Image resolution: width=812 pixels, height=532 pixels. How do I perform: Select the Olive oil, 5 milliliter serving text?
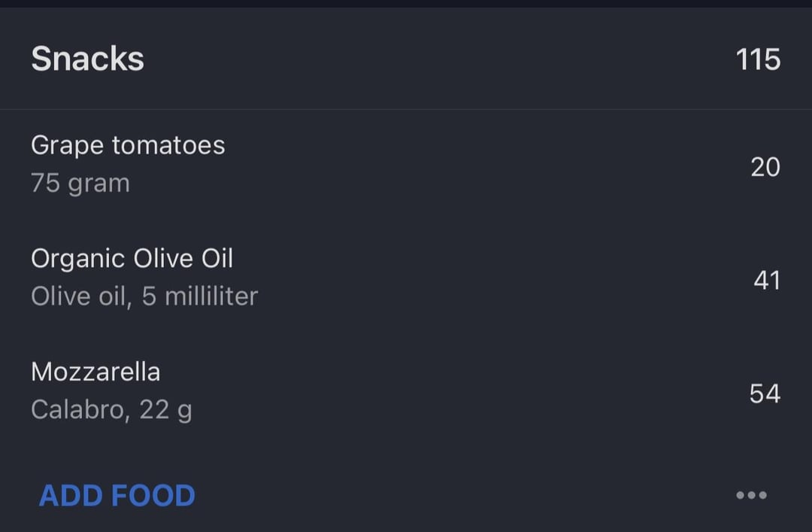pos(144,296)
